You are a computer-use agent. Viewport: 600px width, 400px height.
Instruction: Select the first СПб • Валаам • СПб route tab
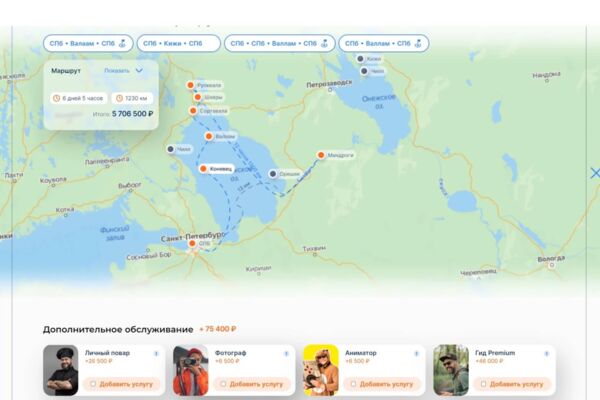point(88,43)
